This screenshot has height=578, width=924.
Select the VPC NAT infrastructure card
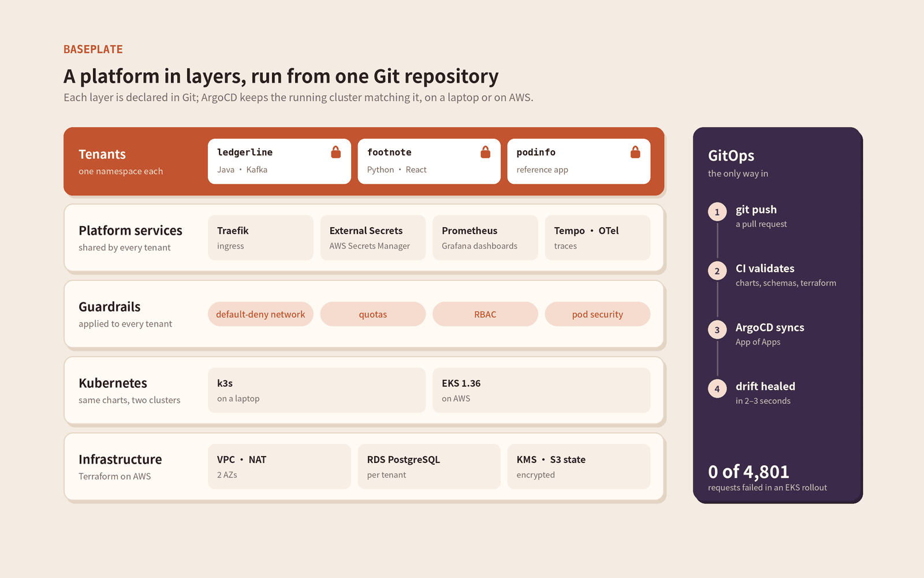[x=280, y=466]
